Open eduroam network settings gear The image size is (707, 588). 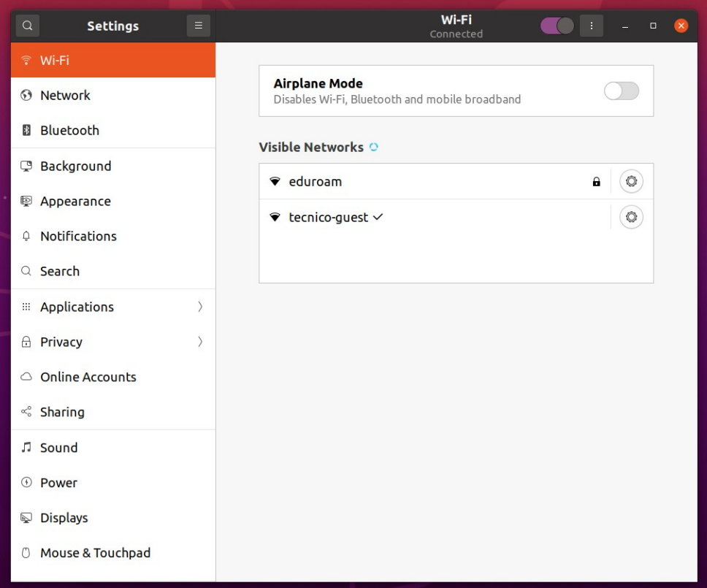pos(631,181)
